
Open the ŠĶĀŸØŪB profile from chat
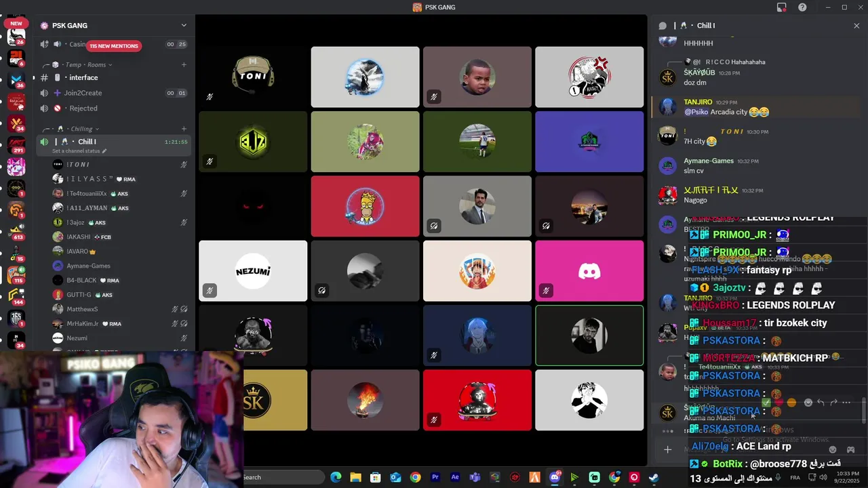[x=699, y=73]
